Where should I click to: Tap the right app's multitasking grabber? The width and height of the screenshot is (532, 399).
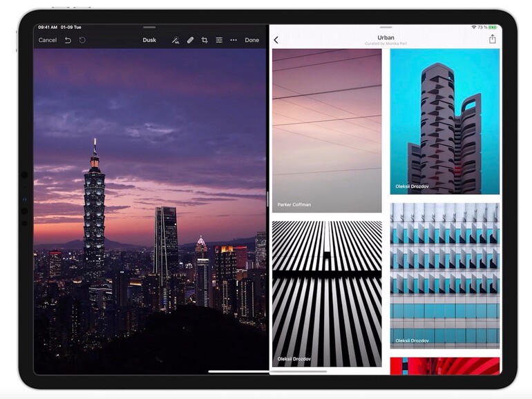(386, 27)
